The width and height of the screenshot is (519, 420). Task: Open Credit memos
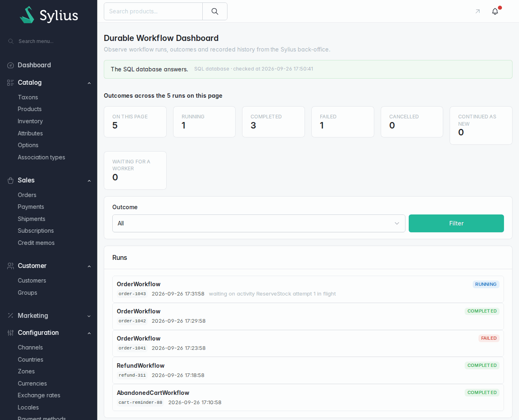point(36,243)
